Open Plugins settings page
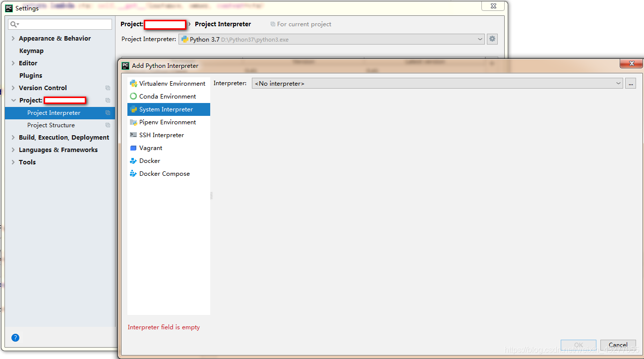The image size is (644, 359). coord(31,76)
